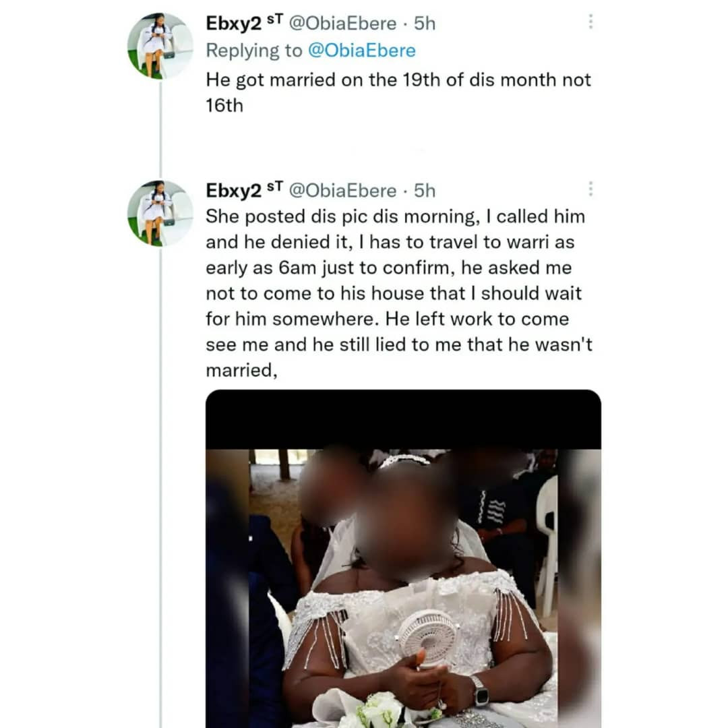Image resolution: width=728 pixels, height=728 pixels.
Task: Click the @ObiaEbere handle in the second tweet header
Action: click(342, 191)
